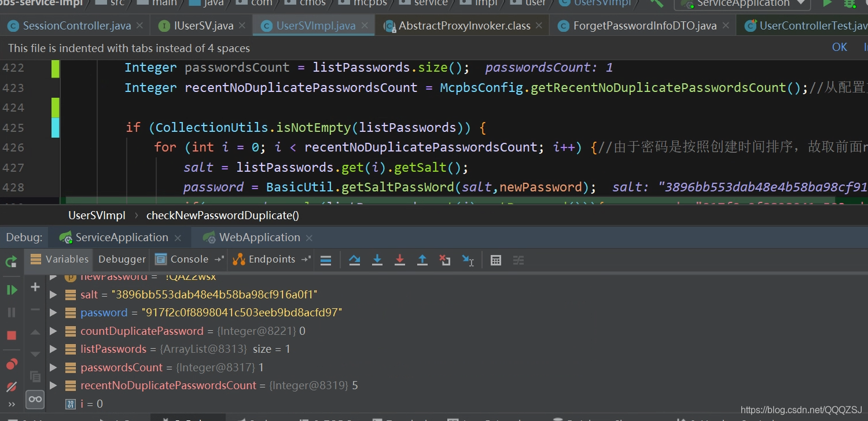Open Evaluate Expression calculator icon
This screenshot has height=421, width=868.
pos(496,260)
